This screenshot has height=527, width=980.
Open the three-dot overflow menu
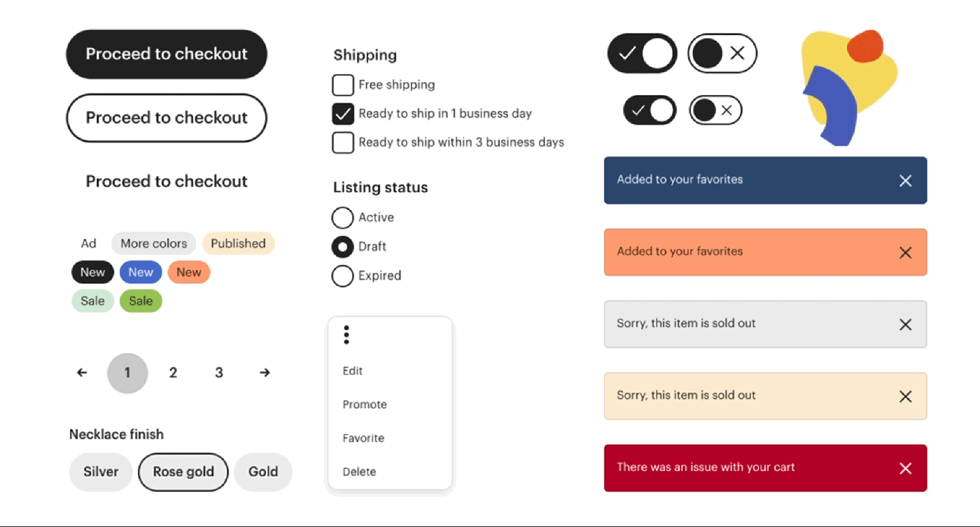click(347, 335)
